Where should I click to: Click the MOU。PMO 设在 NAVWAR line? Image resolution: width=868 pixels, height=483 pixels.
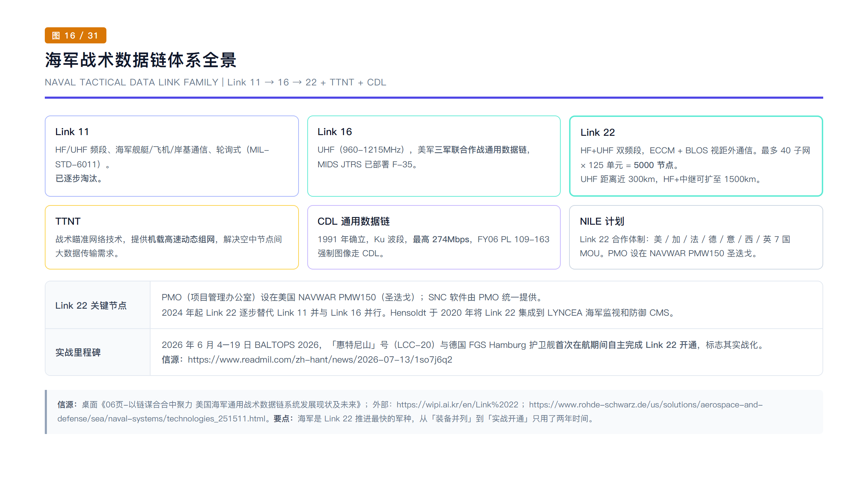point(669,253)
